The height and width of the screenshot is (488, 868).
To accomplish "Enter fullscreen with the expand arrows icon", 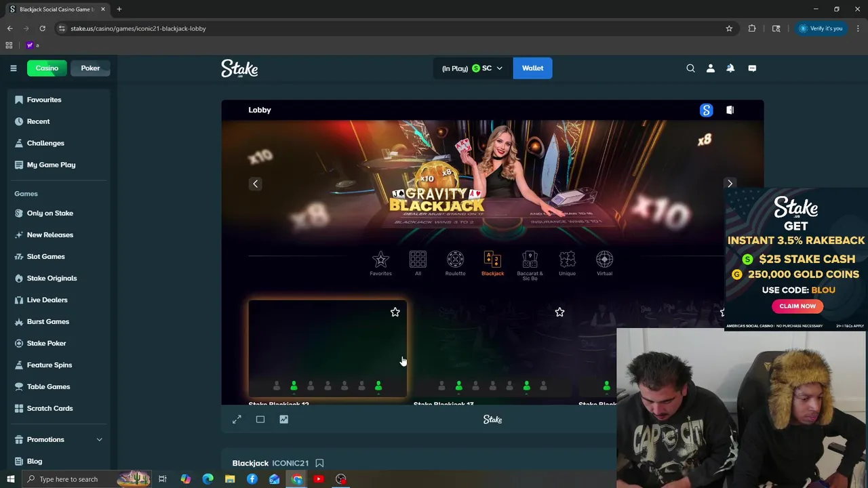I will pyautogui.click(x=237, y=420).
